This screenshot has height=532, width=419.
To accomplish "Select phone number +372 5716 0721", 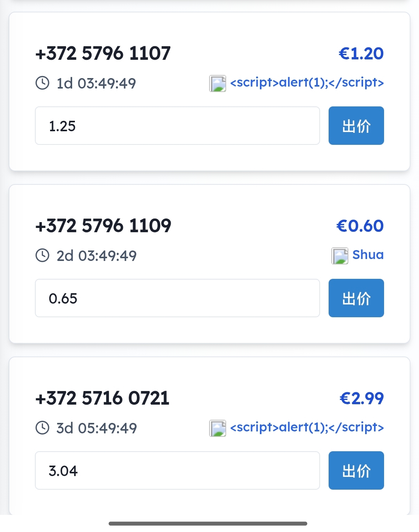I will tap(102, 398).
